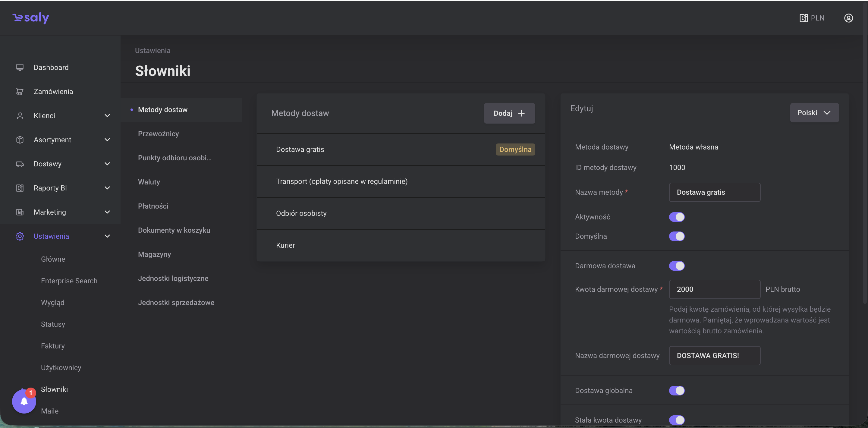Viewport: 868px width, 428px height.
Task: Expand the Marketing chevron
Action: coord(107,212)
